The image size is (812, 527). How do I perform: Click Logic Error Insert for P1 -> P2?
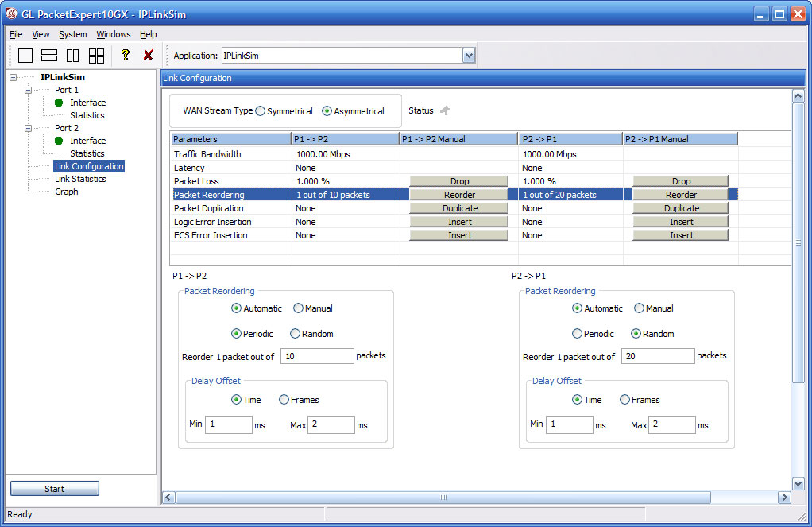click(x=459, y=221)
